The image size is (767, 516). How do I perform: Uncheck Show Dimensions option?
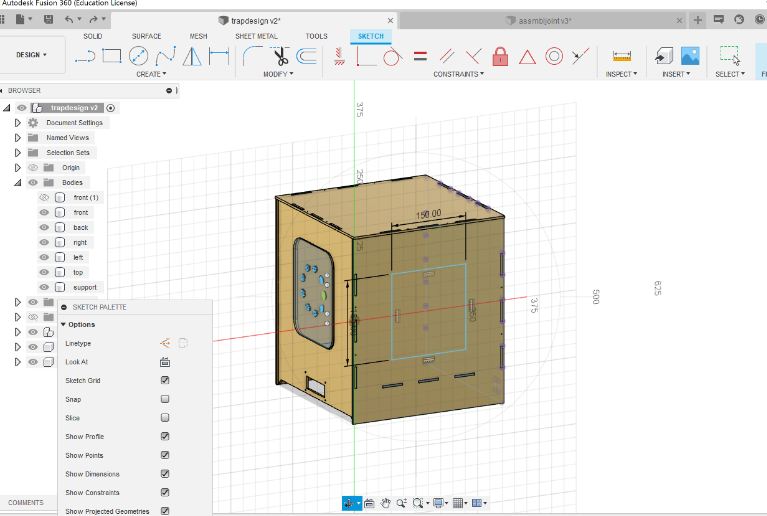click(165, 474)
